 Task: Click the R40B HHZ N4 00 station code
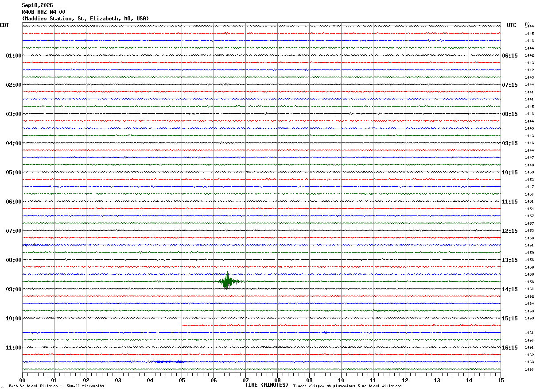(x=43, y=12)
